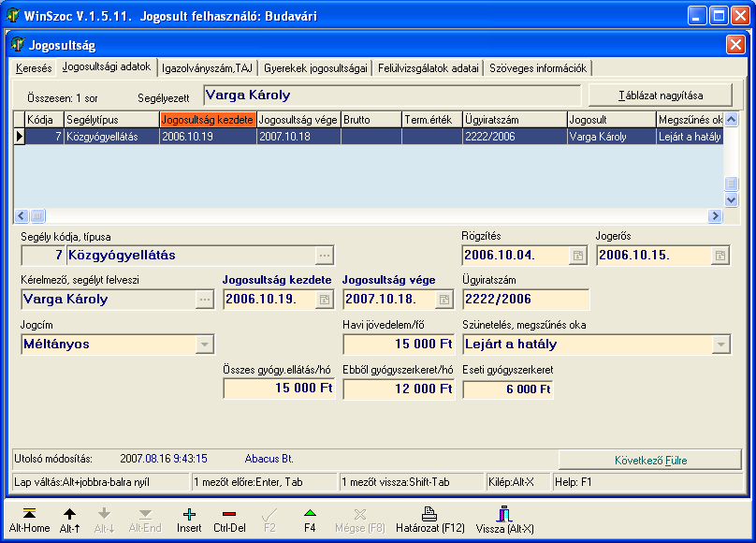Click the Kódja column header
This screenshot has height=543, width=756.
(x=44, y=120)
